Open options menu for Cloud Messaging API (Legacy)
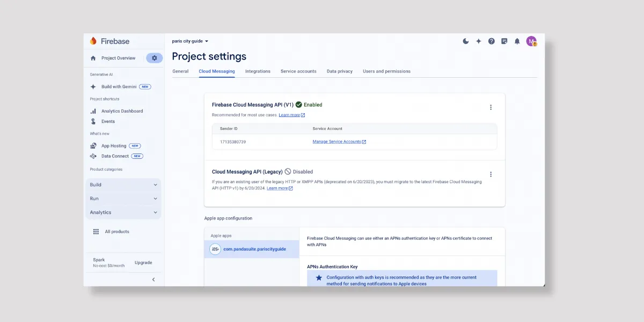Screen dimensions: 644x322 [x=491, y=174]
